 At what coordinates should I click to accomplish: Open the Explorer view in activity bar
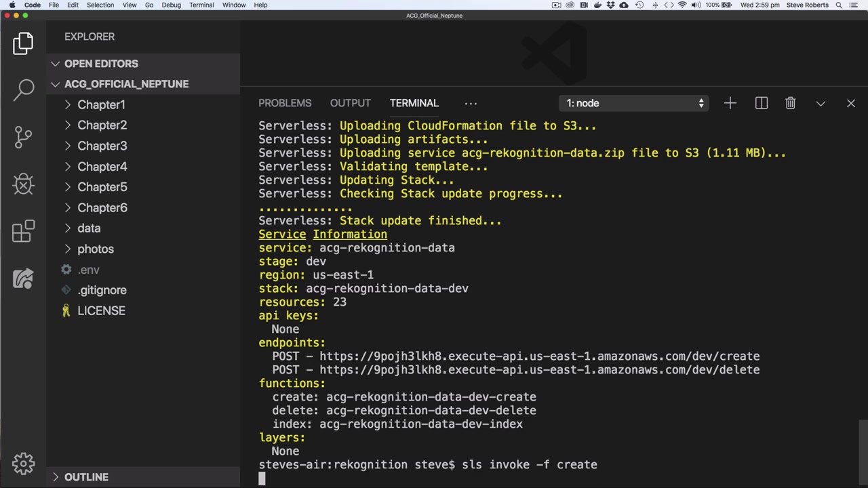coord(23,43)
